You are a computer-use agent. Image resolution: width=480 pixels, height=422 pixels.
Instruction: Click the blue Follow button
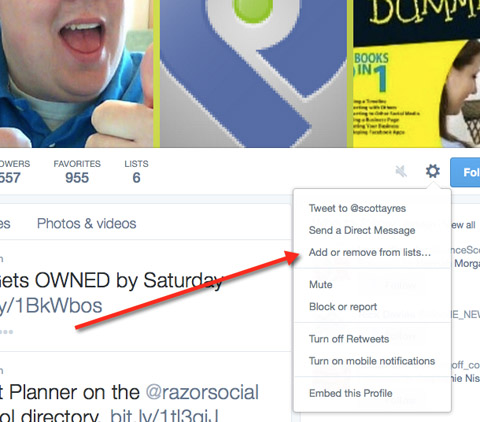tap(465, 172)
